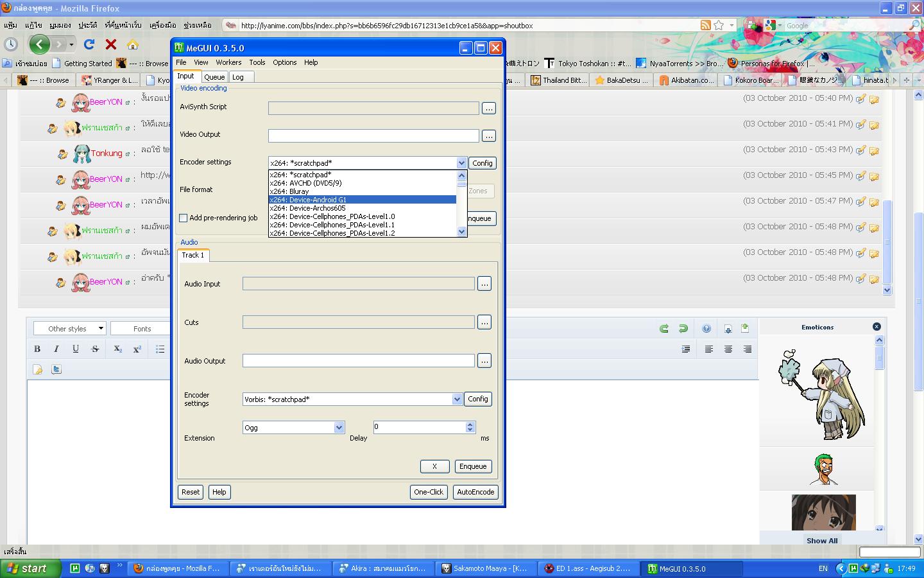The height and width of the screenshot is (578, 924).
Task: Expand the Ogg extension dropdown
Action: pyautogui.click(x=339, y=428)
